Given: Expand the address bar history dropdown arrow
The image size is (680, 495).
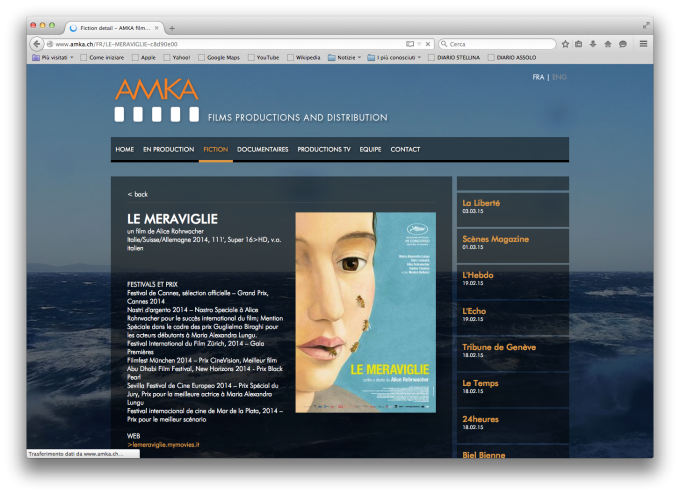Looking at the screenshot, I should click(x=419, y=44).
